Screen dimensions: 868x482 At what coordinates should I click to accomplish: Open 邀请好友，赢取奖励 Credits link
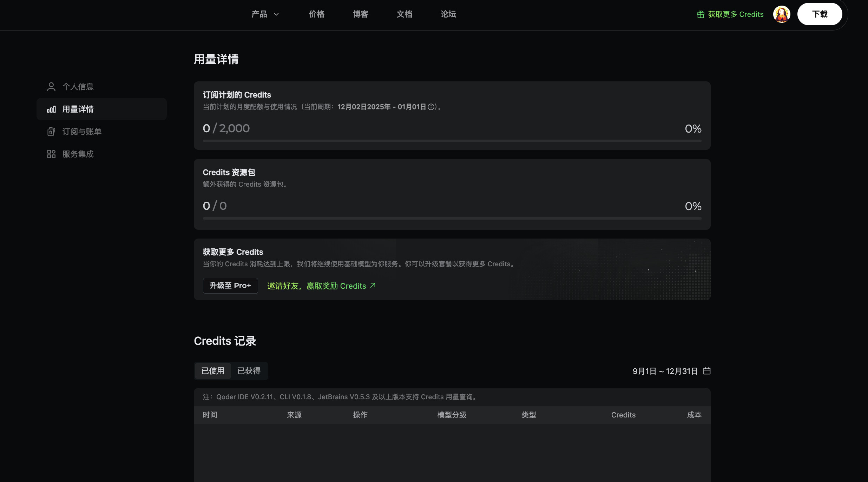(316, 286)
